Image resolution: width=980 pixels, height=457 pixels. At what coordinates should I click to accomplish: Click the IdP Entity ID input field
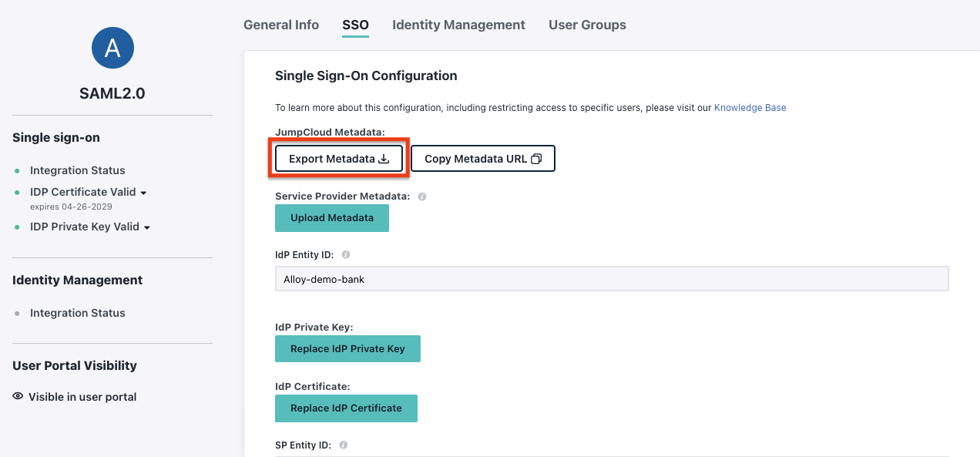point(611,279)
